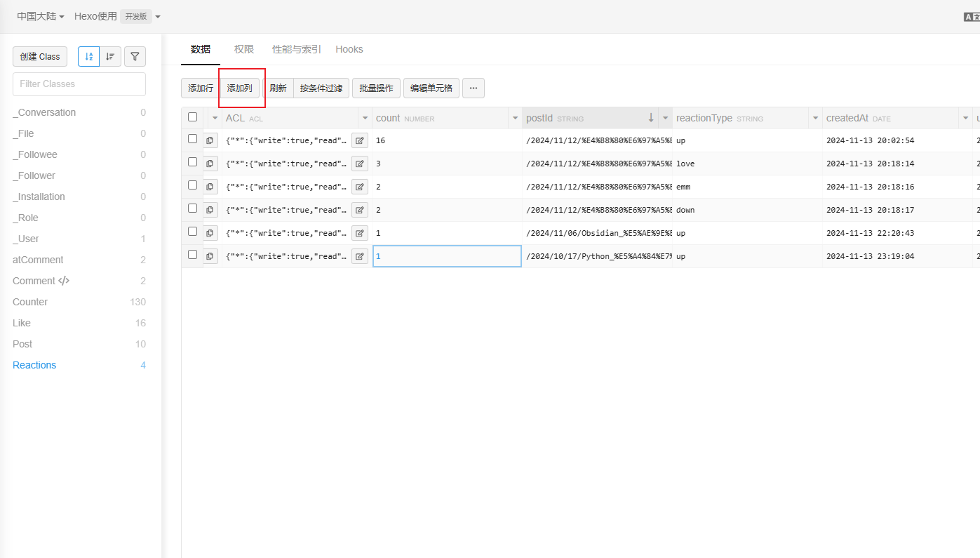Open the reactionType column dropdown arrow
Image resolution: width=980 pixels, height=558 pixels.
pyautogui.click(x=815, y=118)
